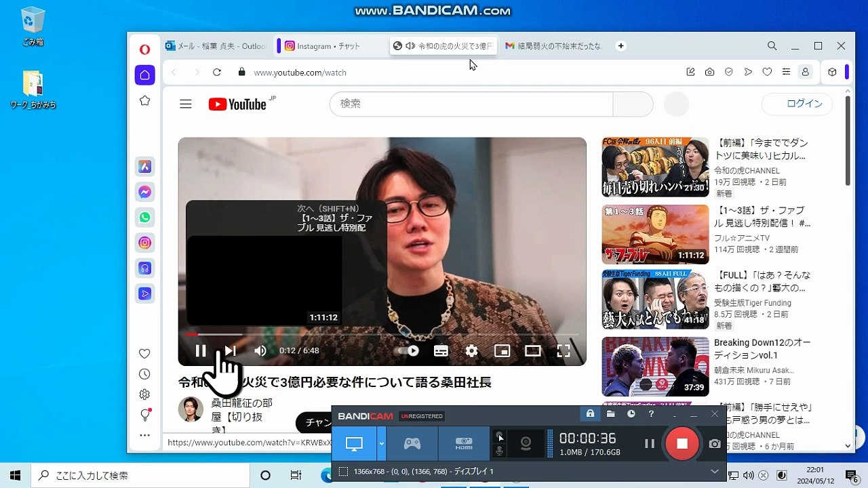Image resolution: width=868 pixels, height=488 pixels.
Task: Stop the Bandicam recording
Action: (682, 443)
